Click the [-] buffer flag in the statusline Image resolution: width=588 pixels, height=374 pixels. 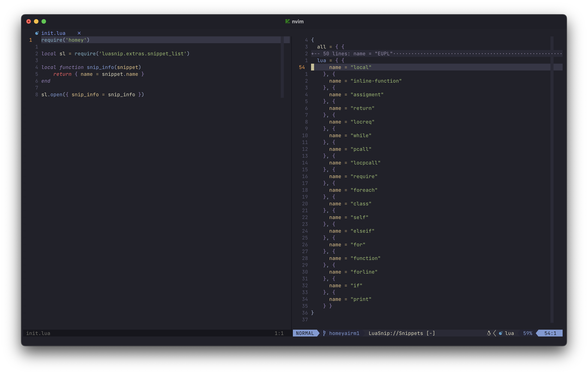point(431,333)
